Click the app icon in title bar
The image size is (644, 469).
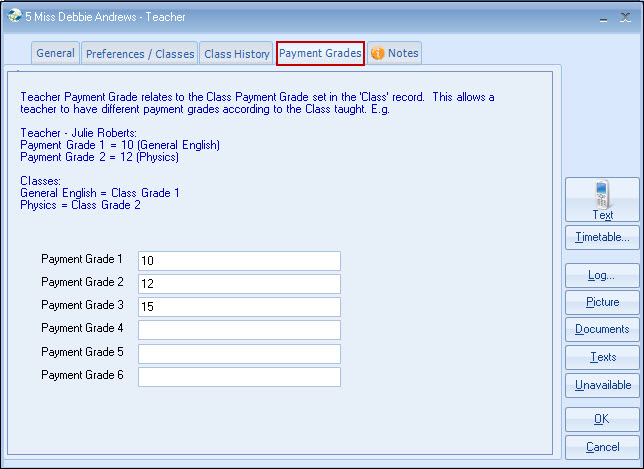(14, 17)
